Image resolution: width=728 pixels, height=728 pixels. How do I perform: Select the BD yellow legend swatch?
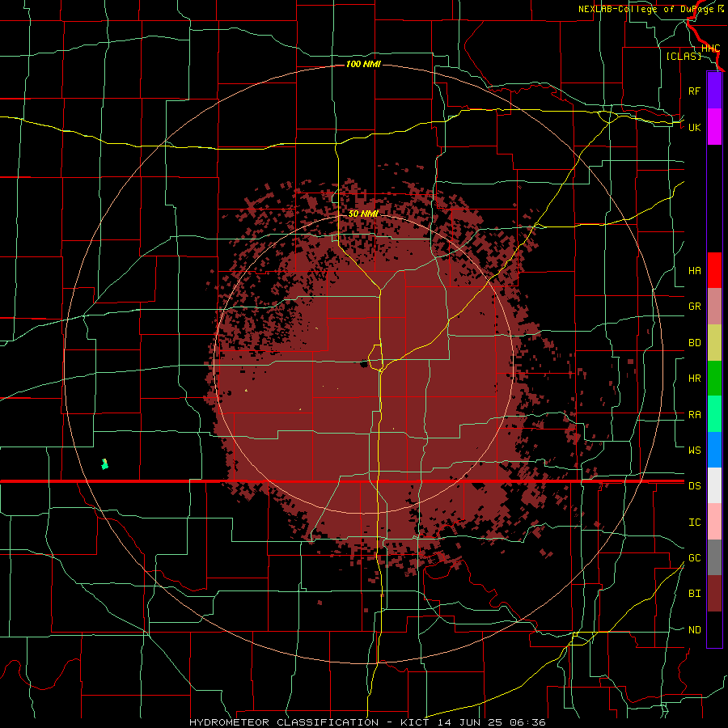pos(714,343)
